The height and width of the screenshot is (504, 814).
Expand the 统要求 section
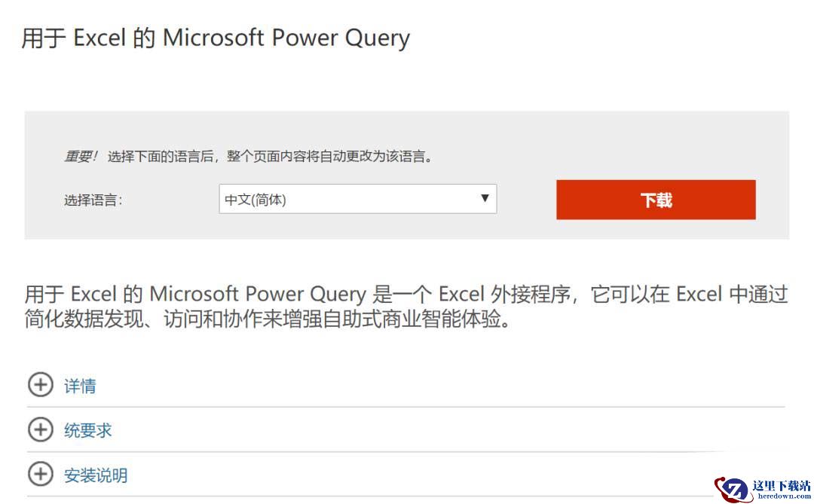point(87,430)
